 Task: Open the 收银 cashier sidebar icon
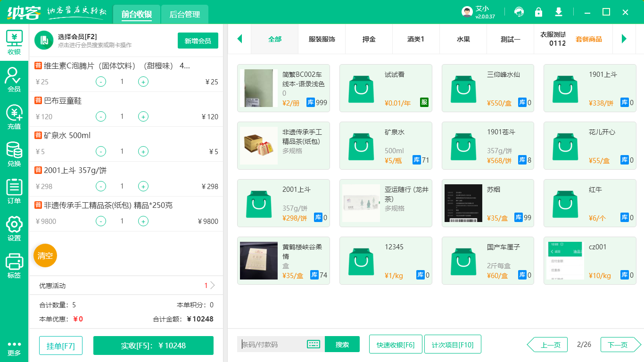(x=14, y=42)
